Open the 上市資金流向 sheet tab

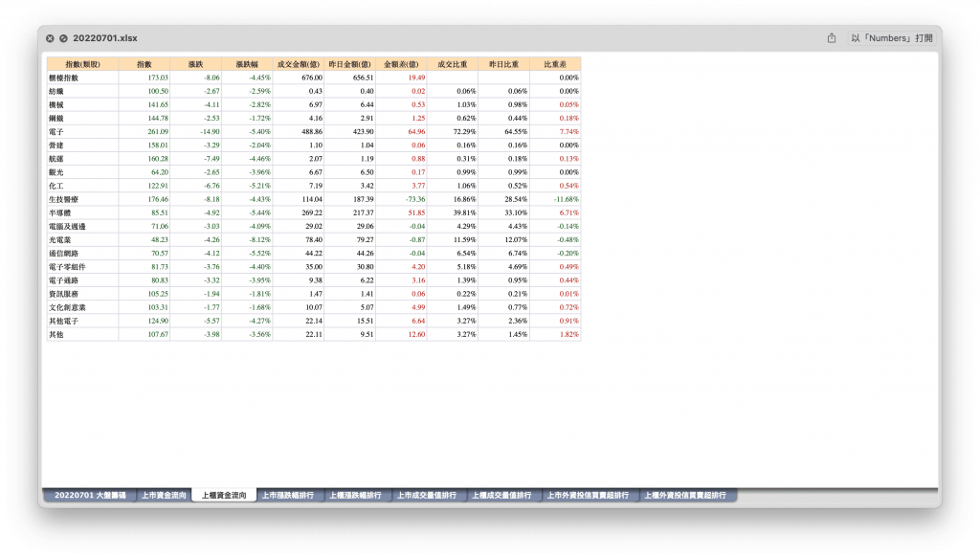click(164, 495)
